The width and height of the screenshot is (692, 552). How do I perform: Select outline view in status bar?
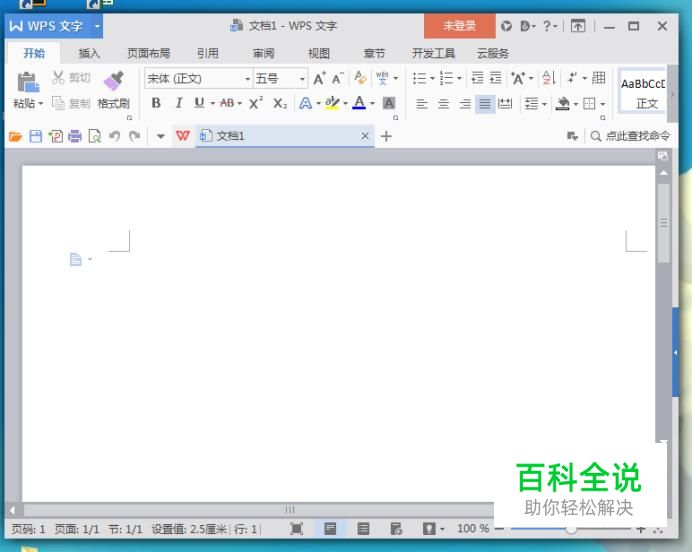coord(363,528)
